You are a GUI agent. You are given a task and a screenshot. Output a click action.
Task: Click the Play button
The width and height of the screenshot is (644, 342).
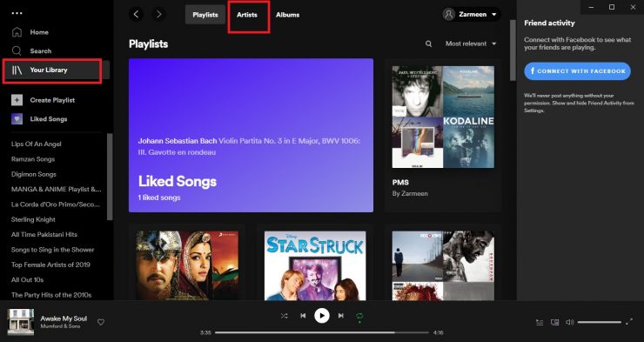pyautogui.click(x=322, y=316)
